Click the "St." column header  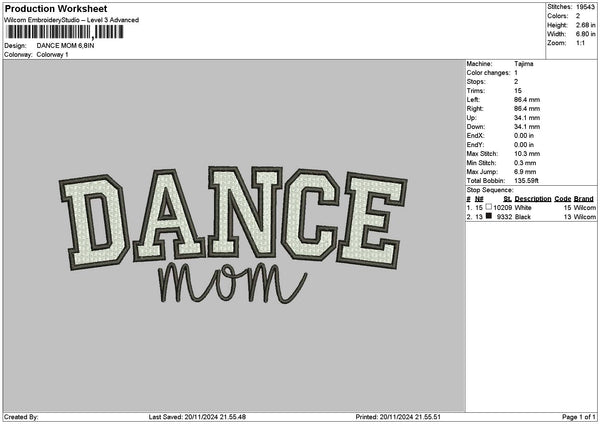tap(508, 199)
